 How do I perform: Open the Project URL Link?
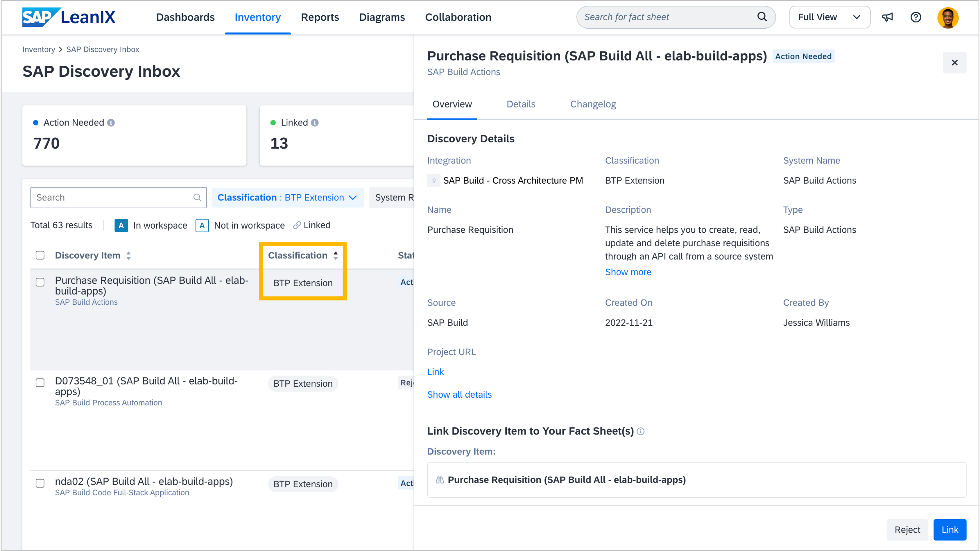coord(435,372)
